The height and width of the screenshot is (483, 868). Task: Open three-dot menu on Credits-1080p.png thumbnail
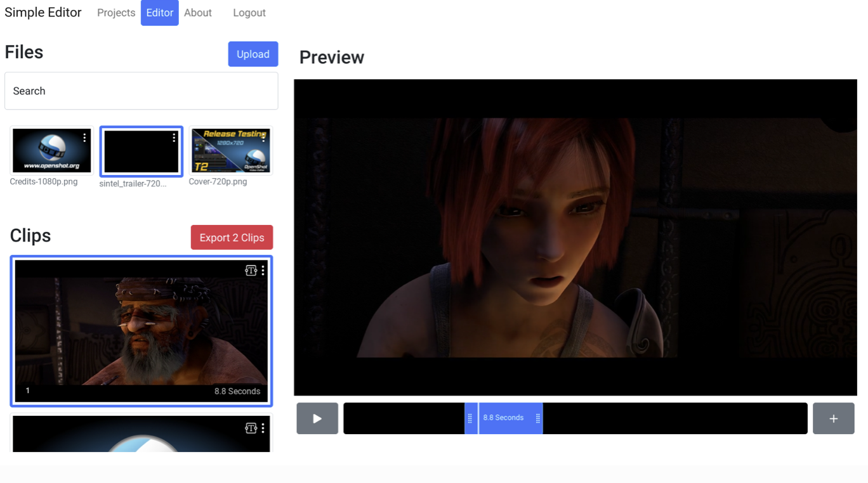click(x=84, y=138)
